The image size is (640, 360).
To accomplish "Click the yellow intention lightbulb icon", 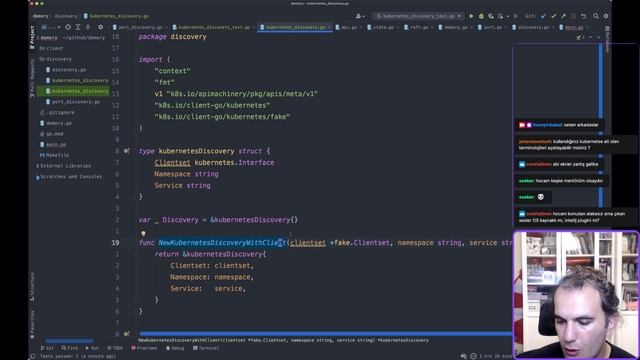I will coord(143,234).
